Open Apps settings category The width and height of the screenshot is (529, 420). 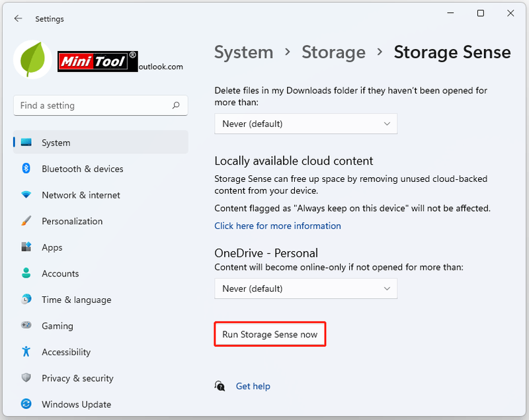pyautogui.click(x=101, y=247)
